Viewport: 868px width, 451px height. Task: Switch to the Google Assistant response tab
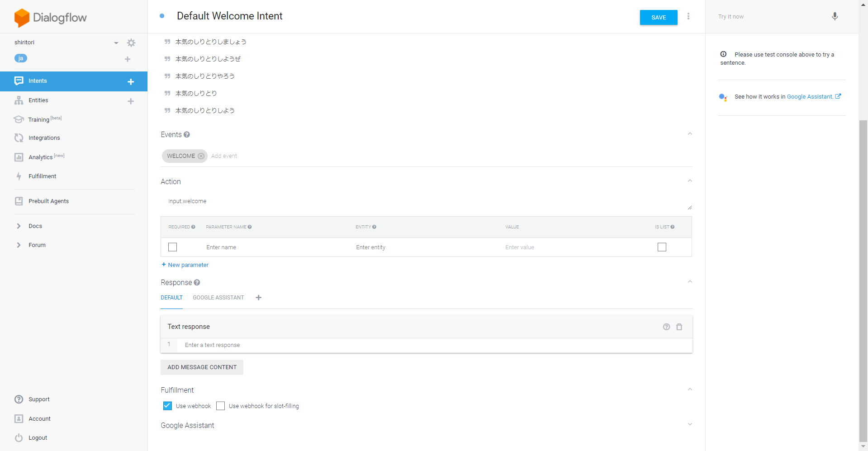218,298
